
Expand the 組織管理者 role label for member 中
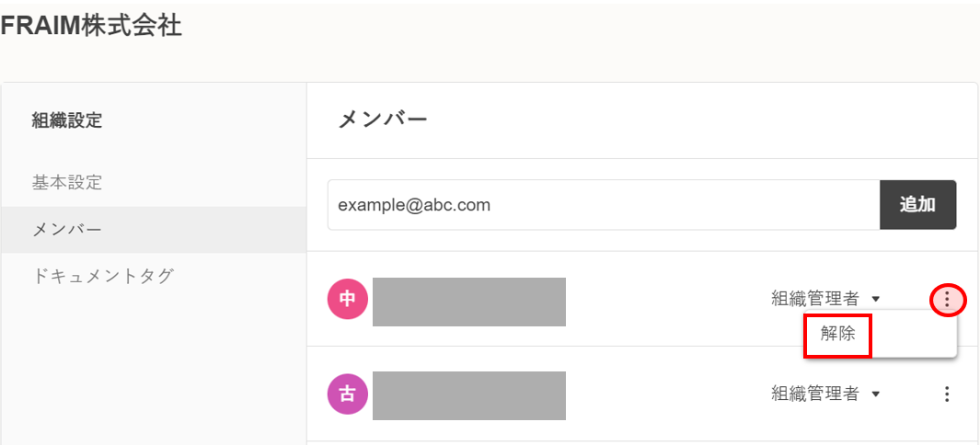(x=814, y=299)
